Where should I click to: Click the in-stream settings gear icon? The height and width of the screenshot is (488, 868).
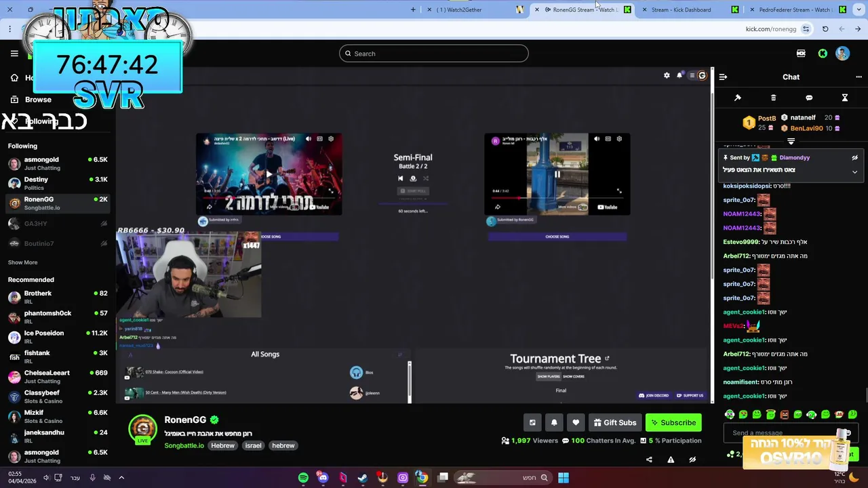(667, 75)
